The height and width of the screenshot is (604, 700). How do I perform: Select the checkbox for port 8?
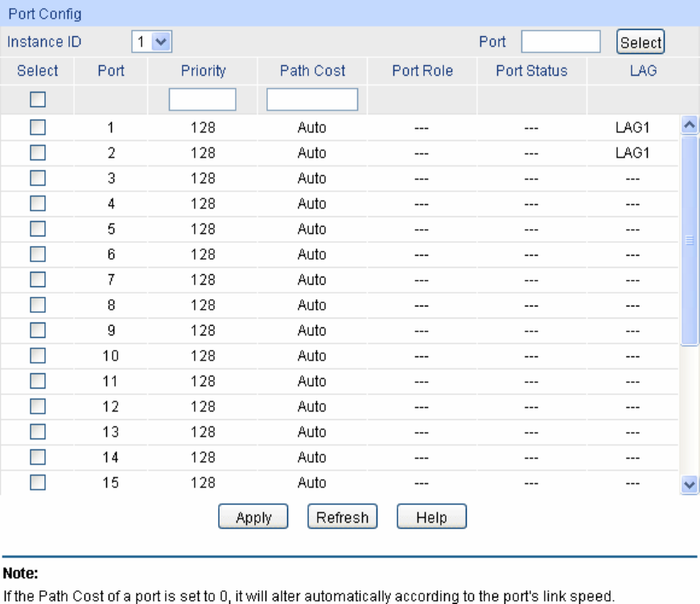38,305
